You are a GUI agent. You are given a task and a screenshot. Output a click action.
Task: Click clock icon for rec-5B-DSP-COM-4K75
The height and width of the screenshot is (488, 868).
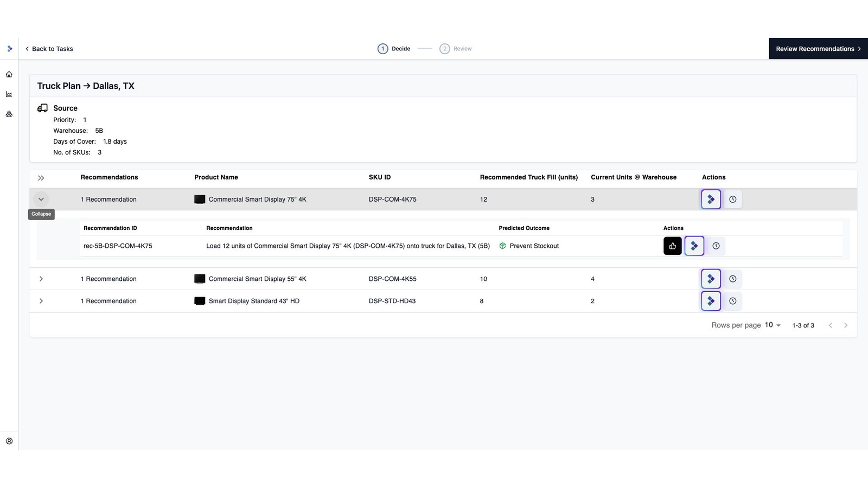[x=716, y=246]
